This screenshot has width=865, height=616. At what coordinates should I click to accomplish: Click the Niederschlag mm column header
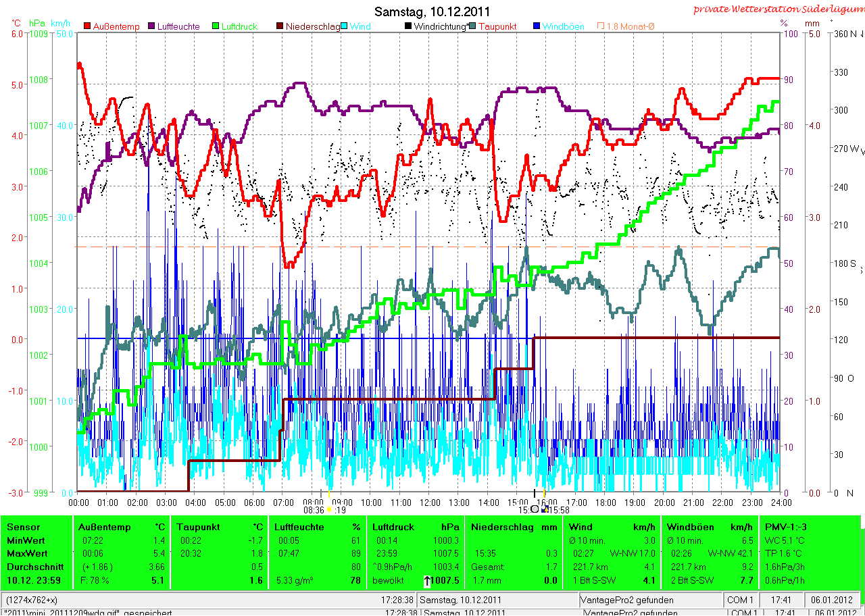[514, 527]
